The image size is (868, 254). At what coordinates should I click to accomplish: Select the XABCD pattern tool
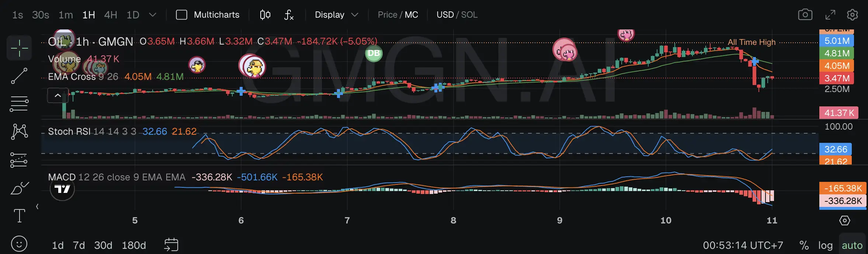[x=19, y=131]
